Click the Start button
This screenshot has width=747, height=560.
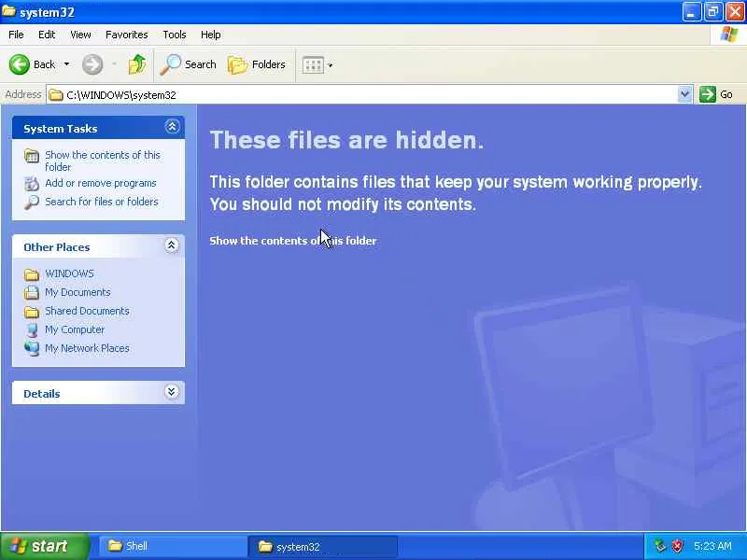45,546
